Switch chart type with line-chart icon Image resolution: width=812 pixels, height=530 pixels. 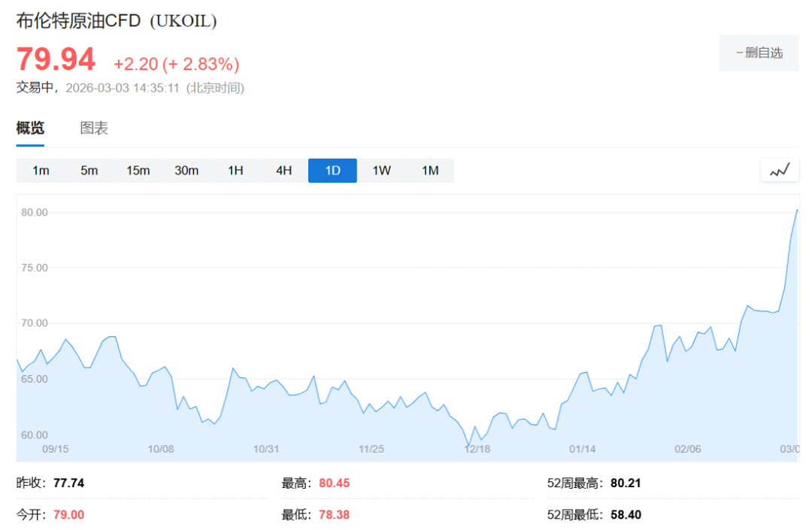coord(780,171)
